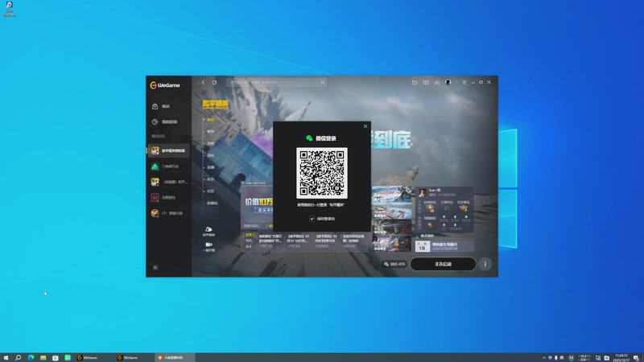Open the 价值10万 promotional banner
The width and height of the screenshot is (644, 362).
(x=257, y=204)
